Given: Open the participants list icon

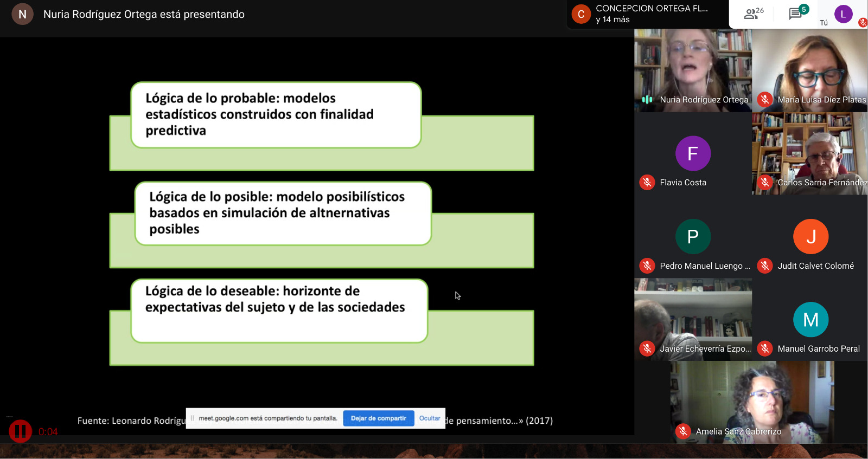Looking at the screenshot, I should (752, 14).
